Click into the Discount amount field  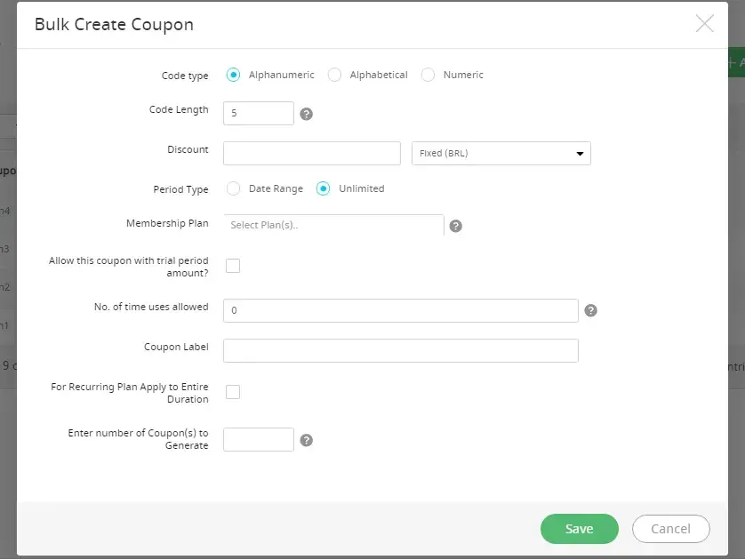pos(311,154)
